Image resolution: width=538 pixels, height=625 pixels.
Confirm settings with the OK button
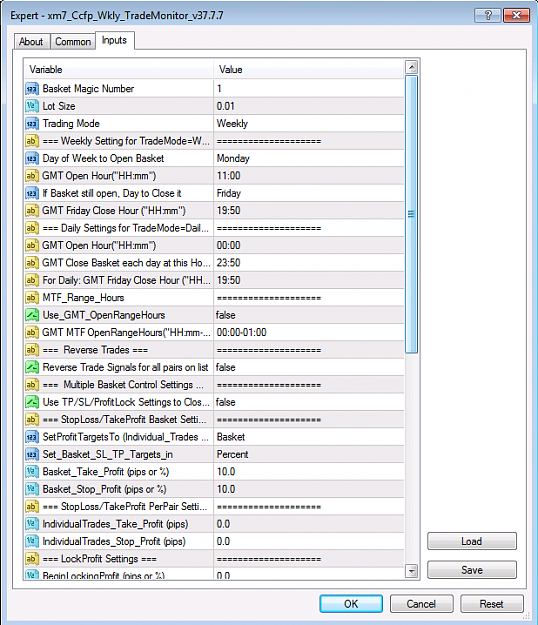tap(351, 604)
